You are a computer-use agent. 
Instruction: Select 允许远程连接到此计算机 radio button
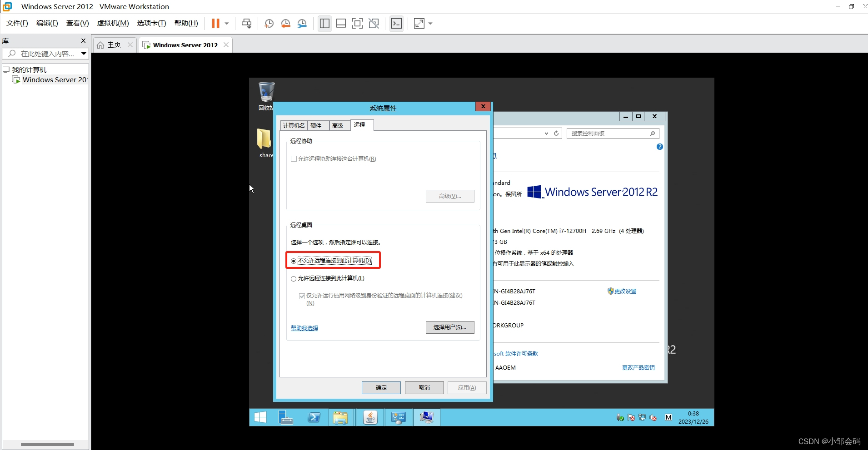294,279
